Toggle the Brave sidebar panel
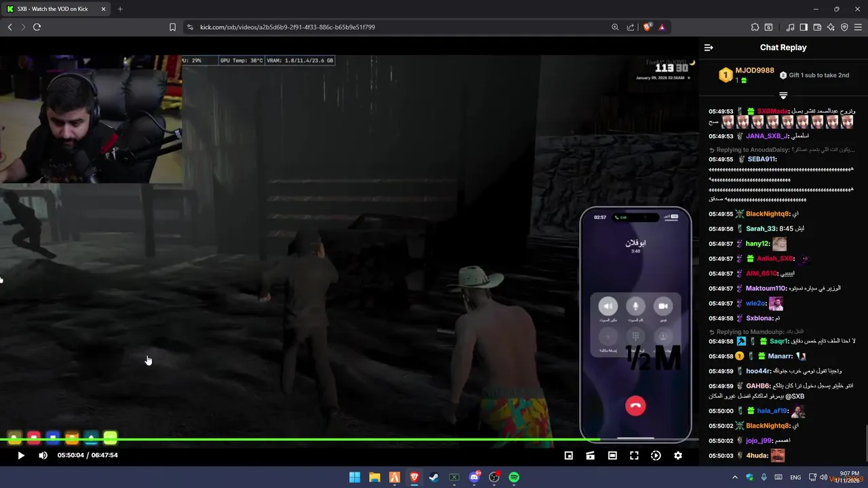Screen dimensions: 868x488 click(804, 27)
